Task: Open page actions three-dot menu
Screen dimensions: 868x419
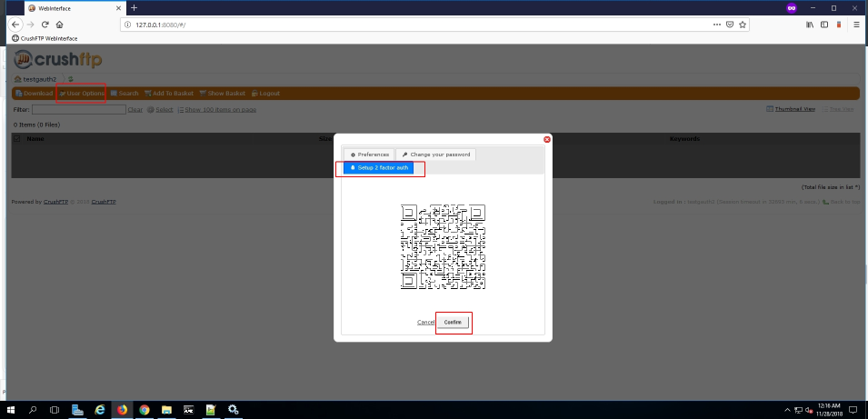Action: 717,25
